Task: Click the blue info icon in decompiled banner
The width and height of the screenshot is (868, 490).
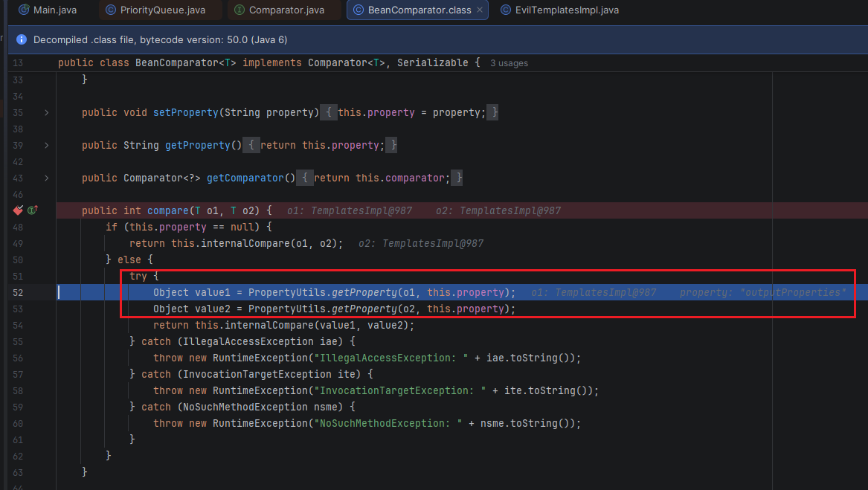Action: pyautogui.click(x=21, y=39)
